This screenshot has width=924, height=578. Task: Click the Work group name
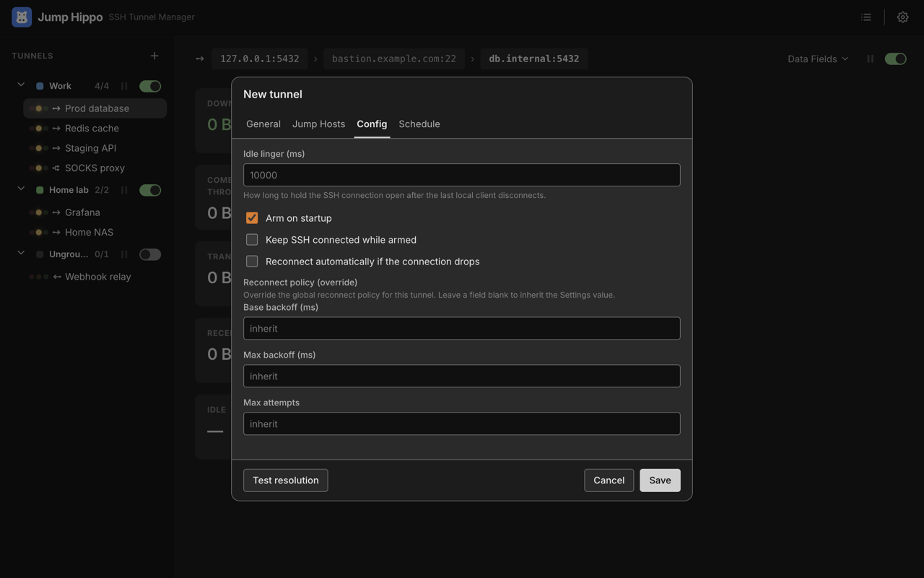(60, 86)
